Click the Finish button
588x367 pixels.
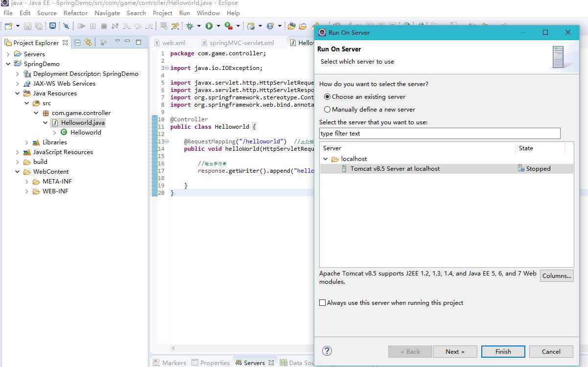pos(503,351)
